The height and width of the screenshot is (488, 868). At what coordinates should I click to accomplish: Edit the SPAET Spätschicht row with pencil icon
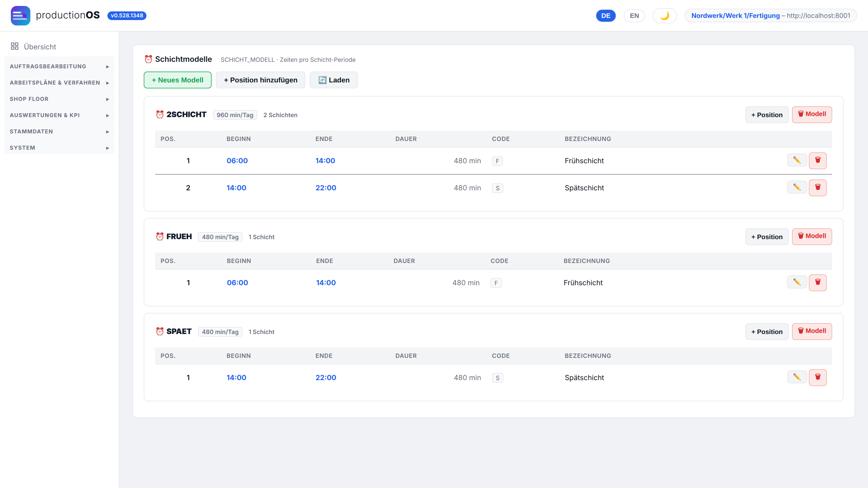(797, 377)
